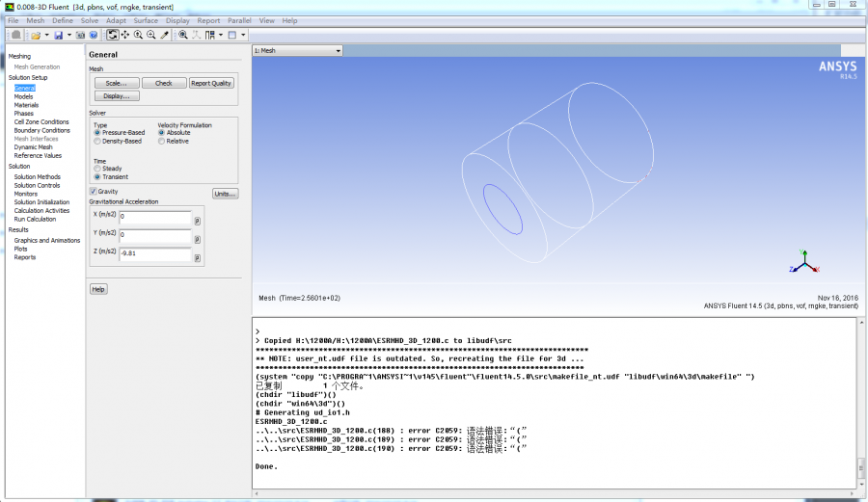Image resolution: width=868 pixels, height=502 pixels.
Task: Click the Units... button
Action: [226, 194]
